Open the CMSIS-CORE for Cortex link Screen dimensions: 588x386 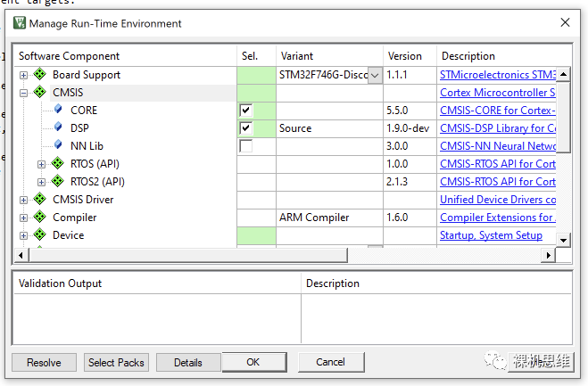(498, 111)
